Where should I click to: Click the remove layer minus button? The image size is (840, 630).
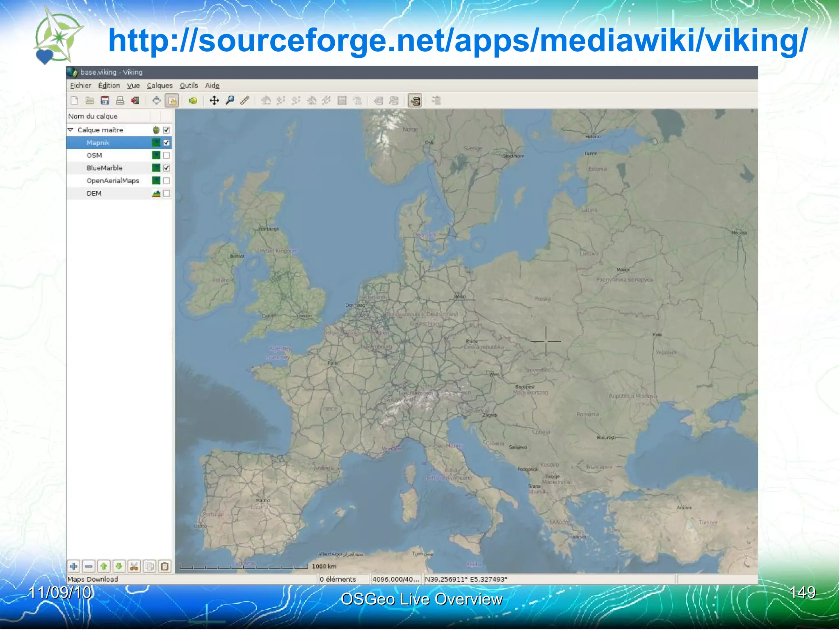coord(89,566)
